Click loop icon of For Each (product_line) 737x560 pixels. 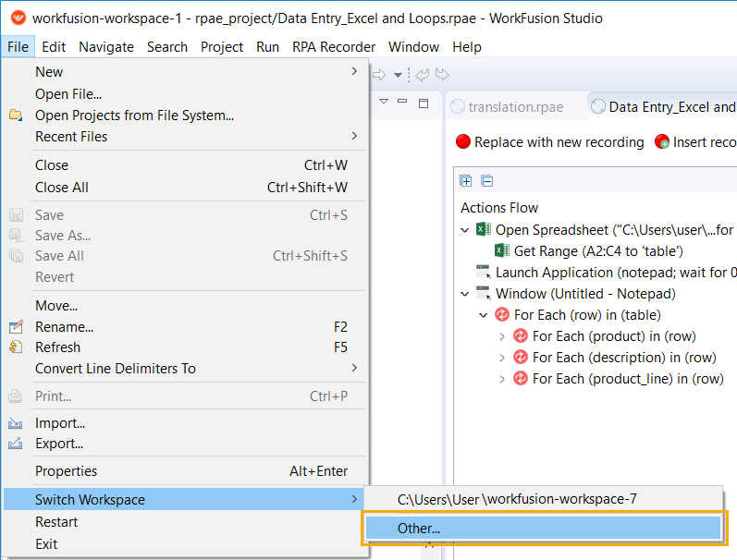click(x=521, y=378)
